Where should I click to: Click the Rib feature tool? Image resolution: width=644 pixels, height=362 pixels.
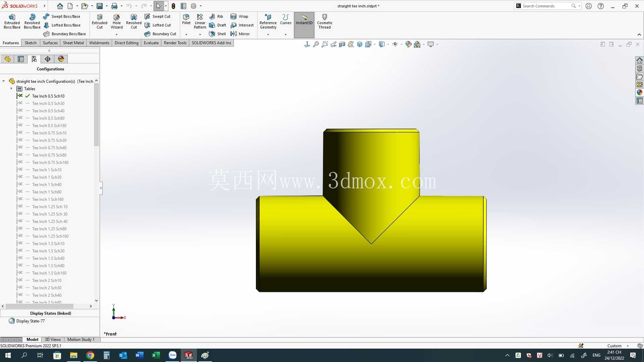tap(216, 16)
